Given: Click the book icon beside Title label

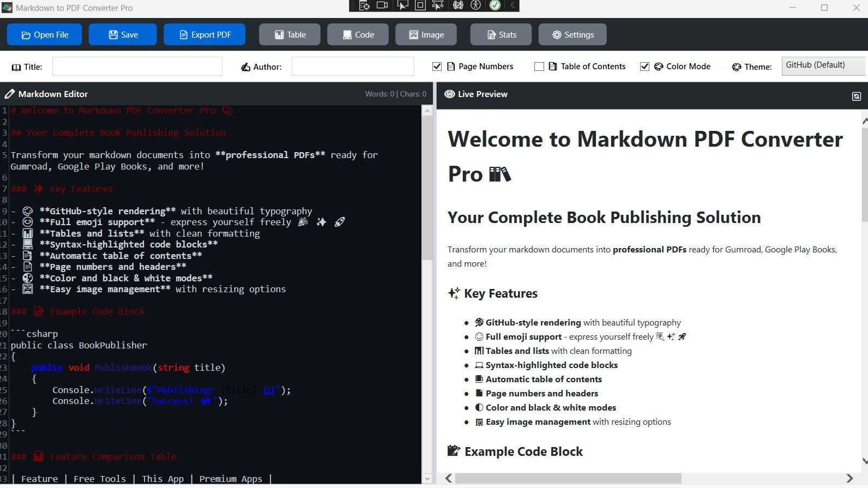Looking at the screenshot, I should 16,67.
